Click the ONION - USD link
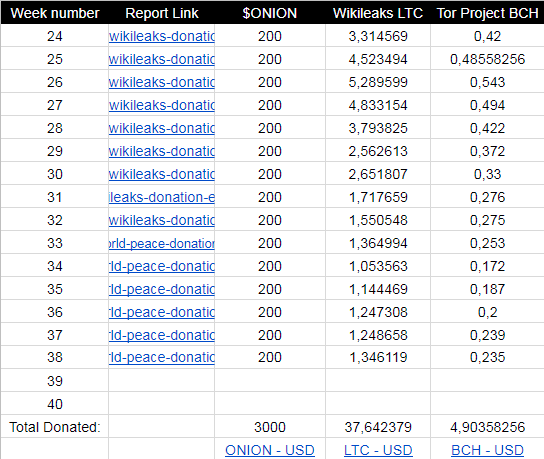544x459 pixels. pos(270,450)
